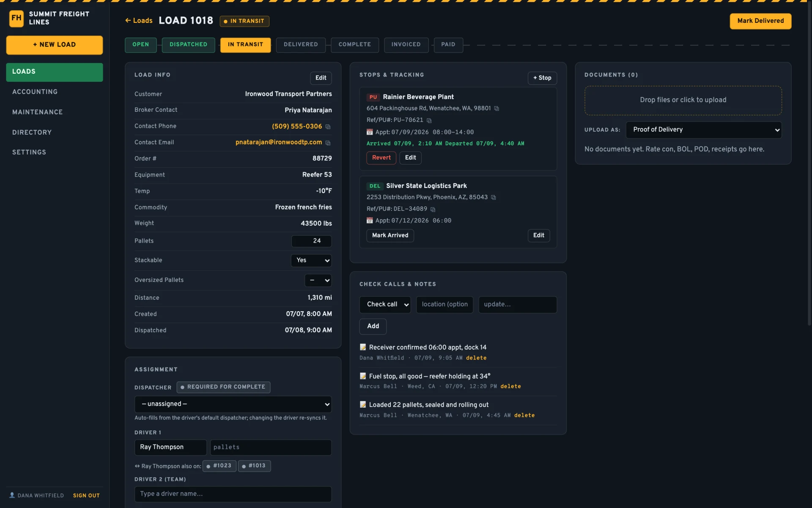Click the Ironwood Transport Partners customer value
The image size is (812, 508).
click(x=288, y=94)
